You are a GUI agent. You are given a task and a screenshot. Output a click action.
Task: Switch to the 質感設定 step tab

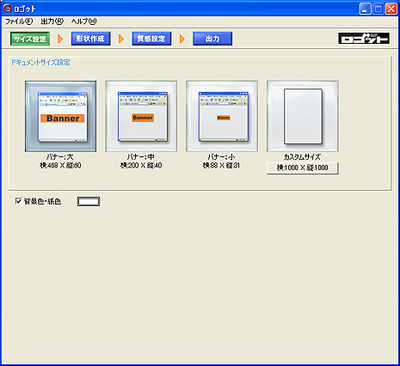(152, 39)
